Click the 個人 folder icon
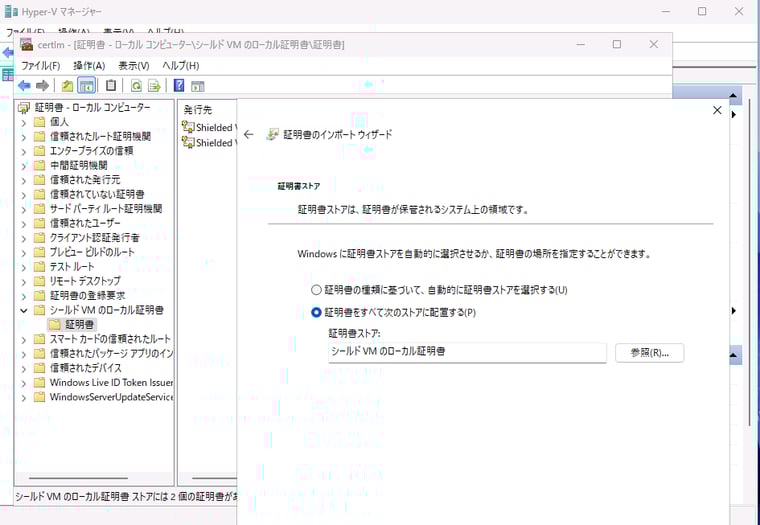The width and height of the screenshot is (760, 525). pos(40,122)
